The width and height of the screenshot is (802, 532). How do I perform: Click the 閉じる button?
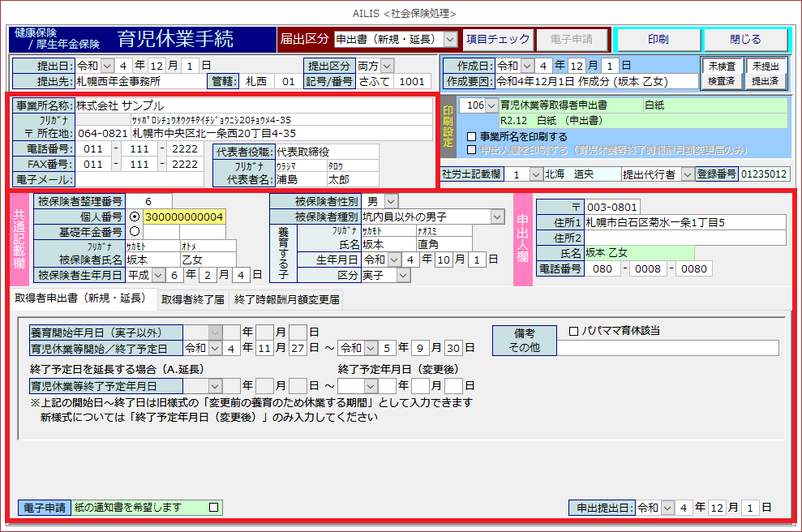pyautogui.click(x=745, y=39)
